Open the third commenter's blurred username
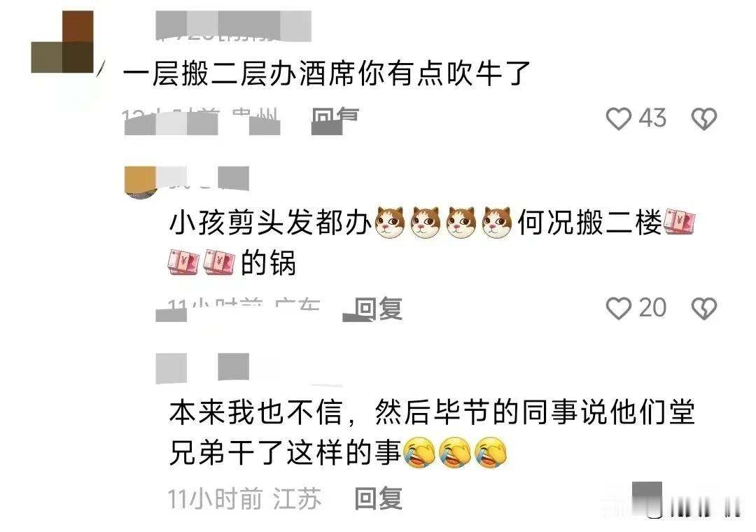Screen dimensions: 756x532 [x=202, y=368]
